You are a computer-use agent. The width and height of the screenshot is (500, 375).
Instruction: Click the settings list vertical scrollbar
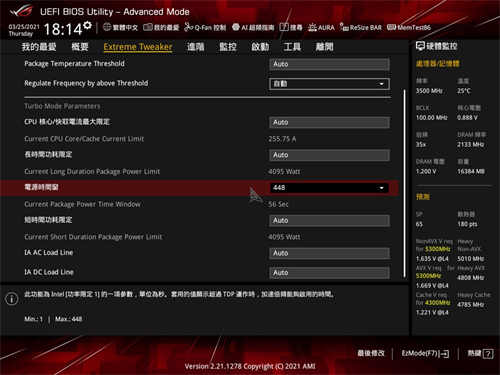[405, 183]
